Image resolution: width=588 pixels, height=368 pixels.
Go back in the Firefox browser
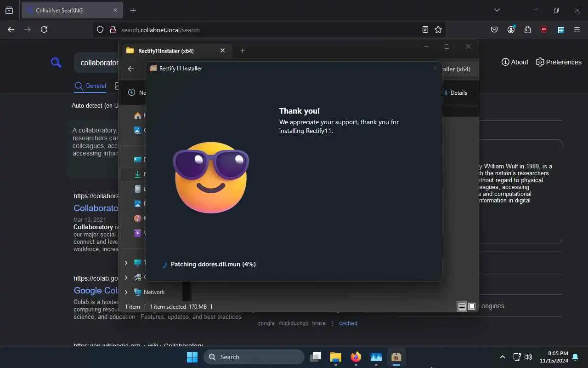tap(11, 29)
